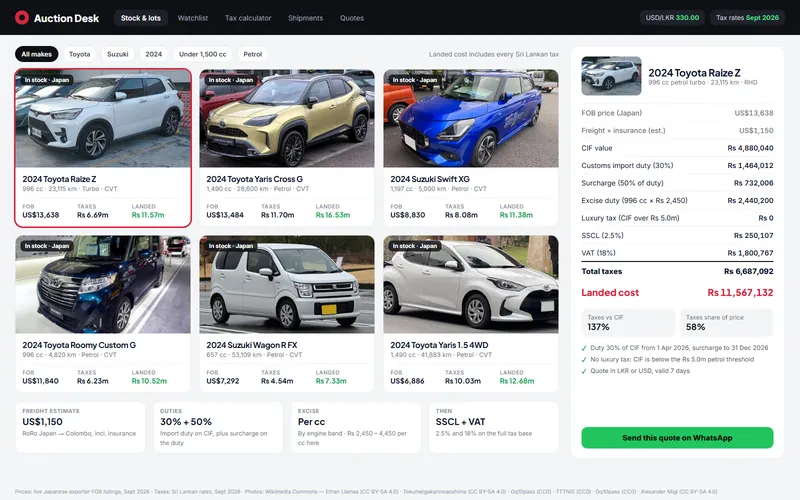This screenshot has width=800, height=500.
Task: Click the Tax rates Sept 2026 badge
Action: [747, 17]
